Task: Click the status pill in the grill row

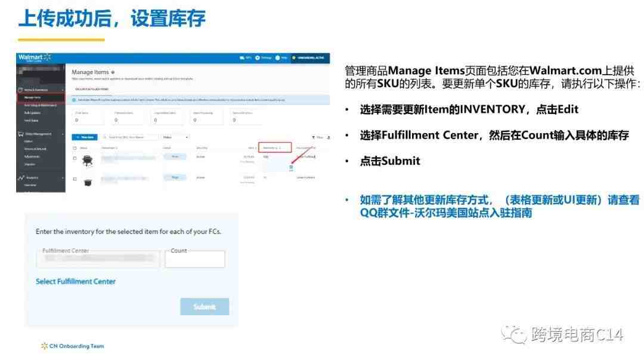Action: pyautogui.click(x=175, y=156)
